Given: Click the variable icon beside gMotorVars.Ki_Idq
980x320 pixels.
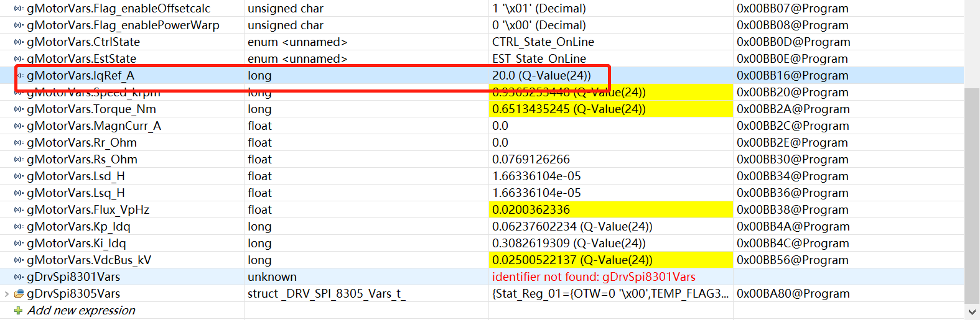Looking at the screenshot, I should pyautogui.click(x=19, y=244).
